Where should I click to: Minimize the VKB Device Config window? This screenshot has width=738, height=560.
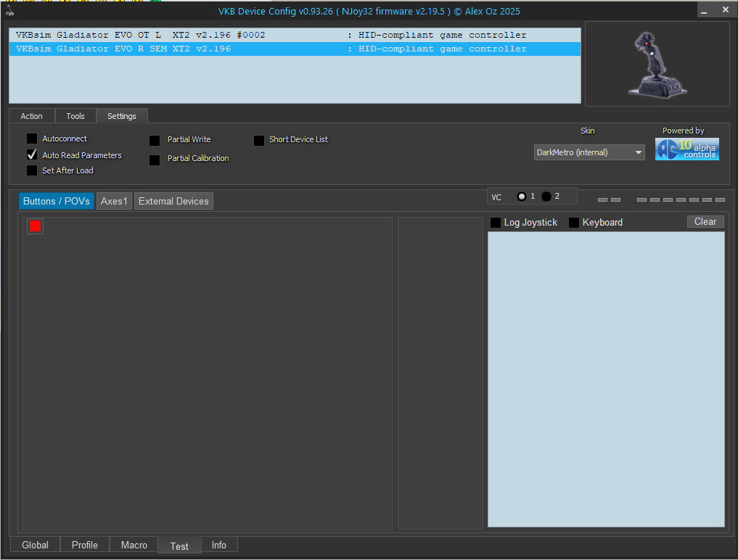point(704,10)
